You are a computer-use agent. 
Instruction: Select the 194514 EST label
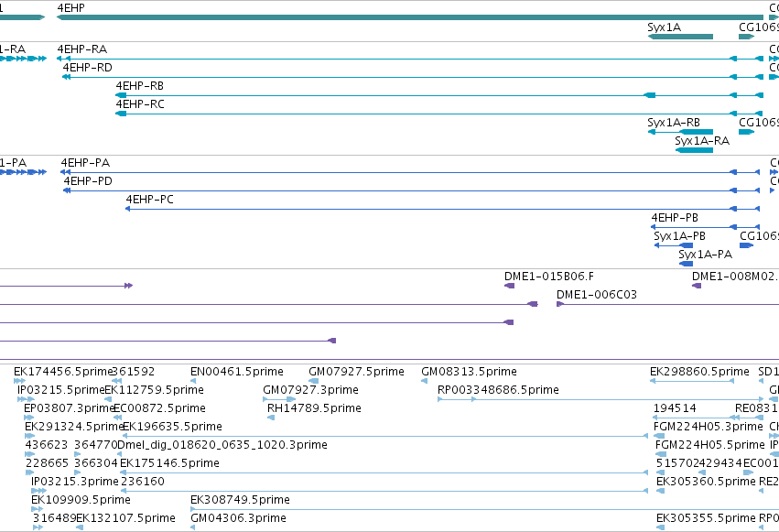coord(675,408)
